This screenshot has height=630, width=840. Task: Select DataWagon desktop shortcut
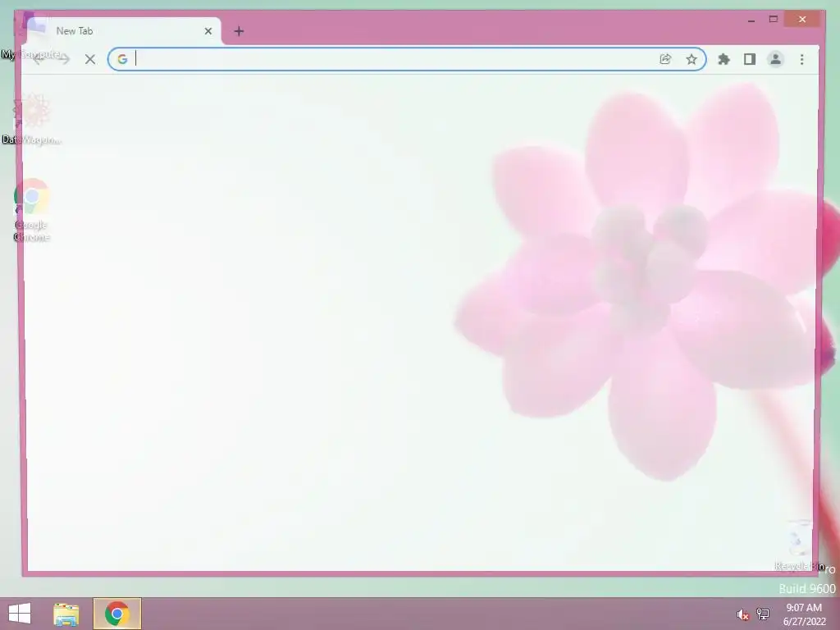(32, 118)
